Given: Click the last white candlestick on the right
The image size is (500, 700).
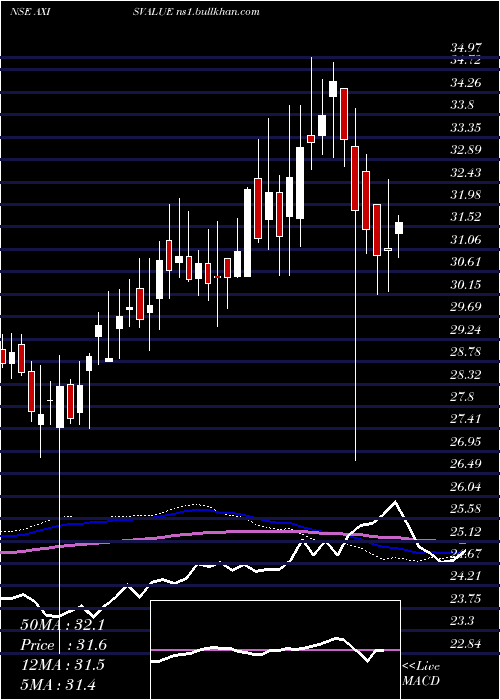Looking at the screenshot, I should 399,228.
